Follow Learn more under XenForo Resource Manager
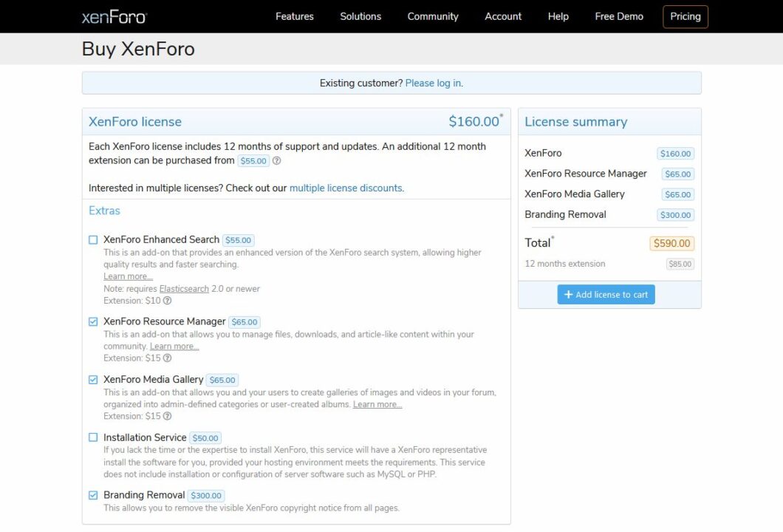Screen dimensions: 783x532 pos(174,347)
